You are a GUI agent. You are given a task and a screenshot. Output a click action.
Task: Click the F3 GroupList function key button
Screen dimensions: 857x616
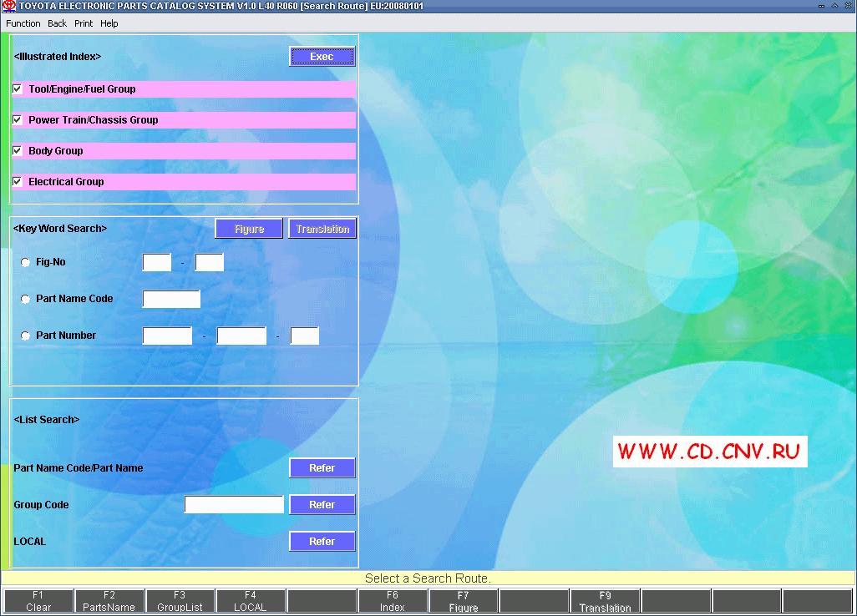click(180, 601)
